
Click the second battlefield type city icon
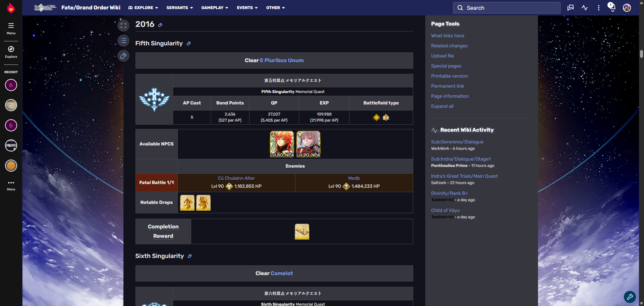coord(386,117)
